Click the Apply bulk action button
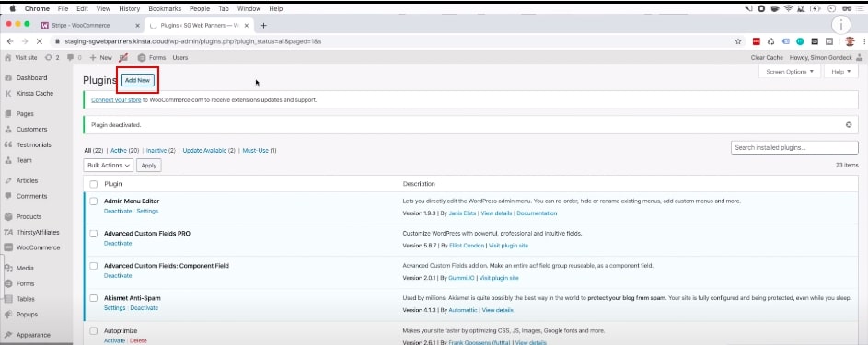Screen dimensions: 868x345 (x=149, y=166)
